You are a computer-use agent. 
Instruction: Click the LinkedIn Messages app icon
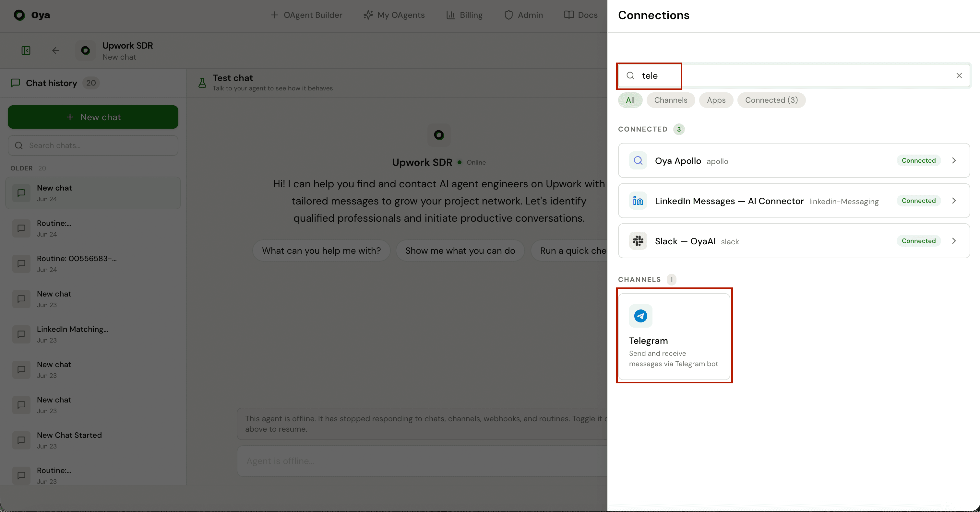[638, 201]
